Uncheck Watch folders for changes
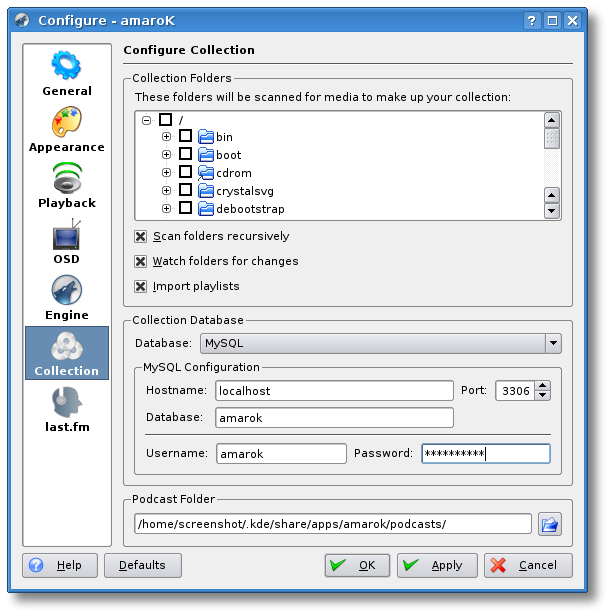This screenshot has height=616, width=611. (x=141, y=262)
